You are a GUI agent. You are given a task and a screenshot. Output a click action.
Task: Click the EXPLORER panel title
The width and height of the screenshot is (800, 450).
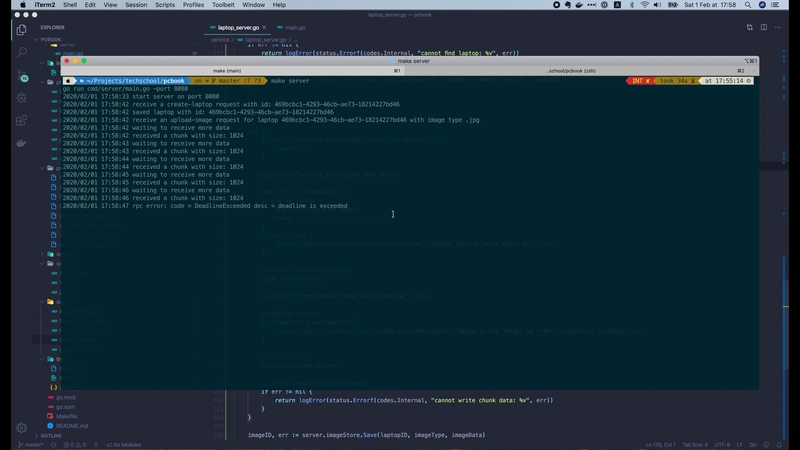click(x=53, y=28)
